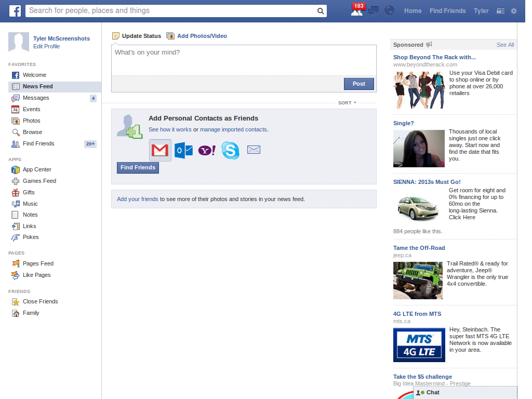
Task: Click the Music notes icon
Action: tap(16, 204)
